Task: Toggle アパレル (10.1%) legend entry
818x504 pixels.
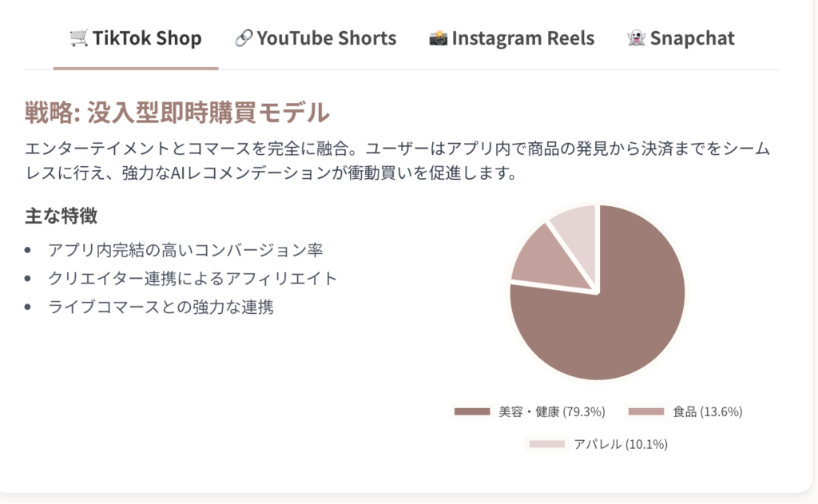Action: tap(598, 444)
